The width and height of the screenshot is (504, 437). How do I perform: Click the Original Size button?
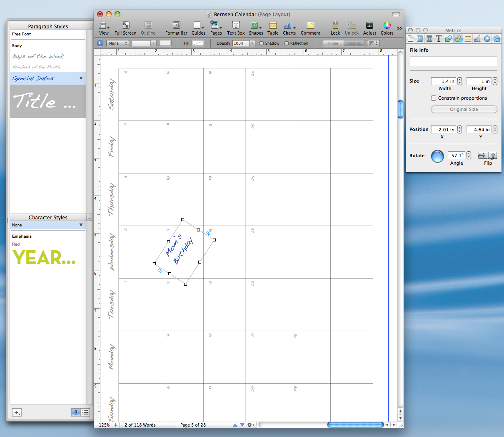click(464, 109)
